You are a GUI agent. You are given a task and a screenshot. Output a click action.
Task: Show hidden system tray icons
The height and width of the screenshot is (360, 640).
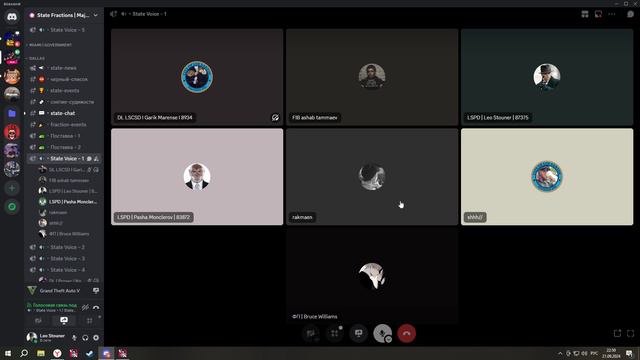(x=560, y=353)
